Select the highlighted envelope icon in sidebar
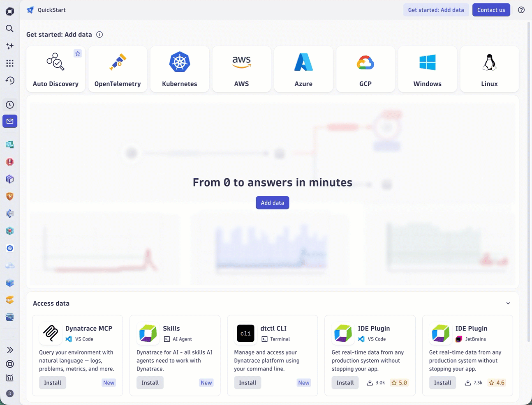532x405 pixels. click(x=10, y=121)
